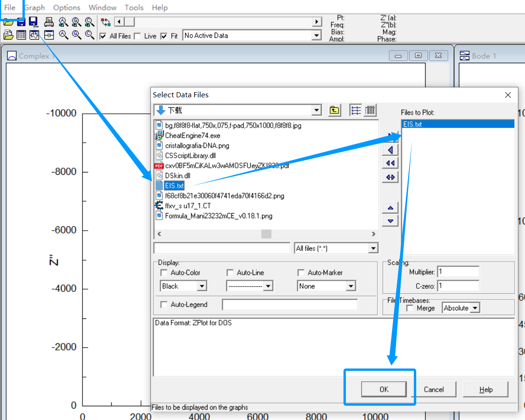Go up one folder level

tap(334, 110)
